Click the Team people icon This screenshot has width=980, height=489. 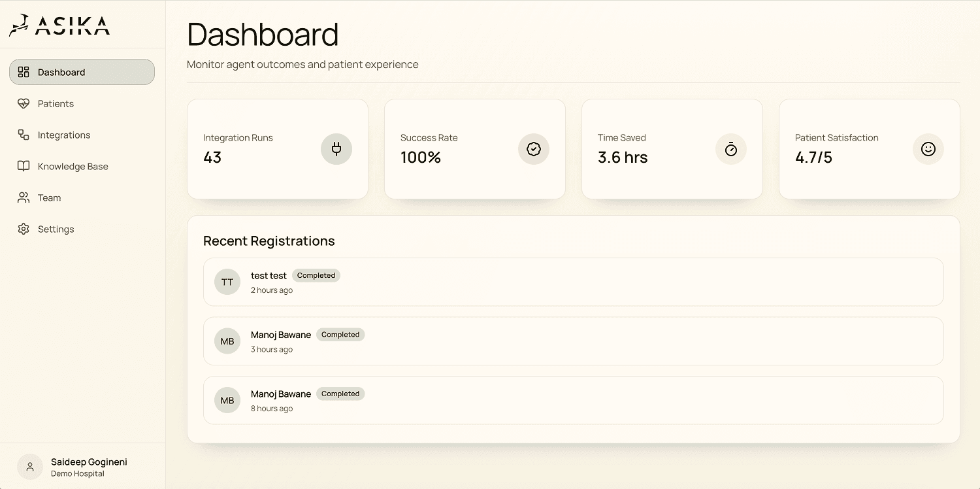(x=24, y=197)
